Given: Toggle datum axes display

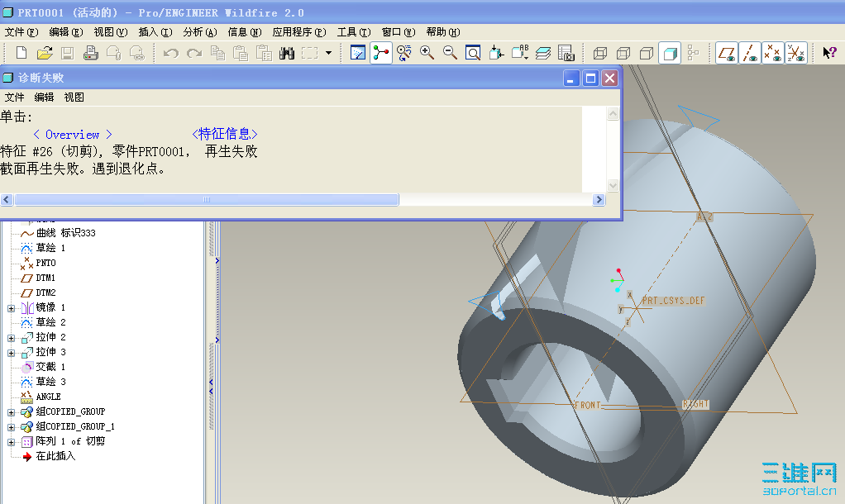Looking at the screenshot, I should 750,53.
